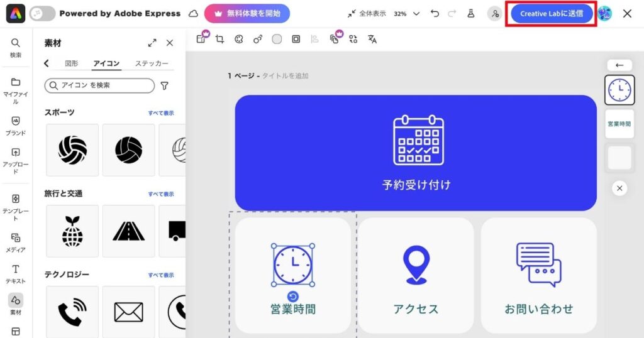Open the 32% zoom level dropdown
Viewport: 644px width, 338px height.
tap(407, 13)
